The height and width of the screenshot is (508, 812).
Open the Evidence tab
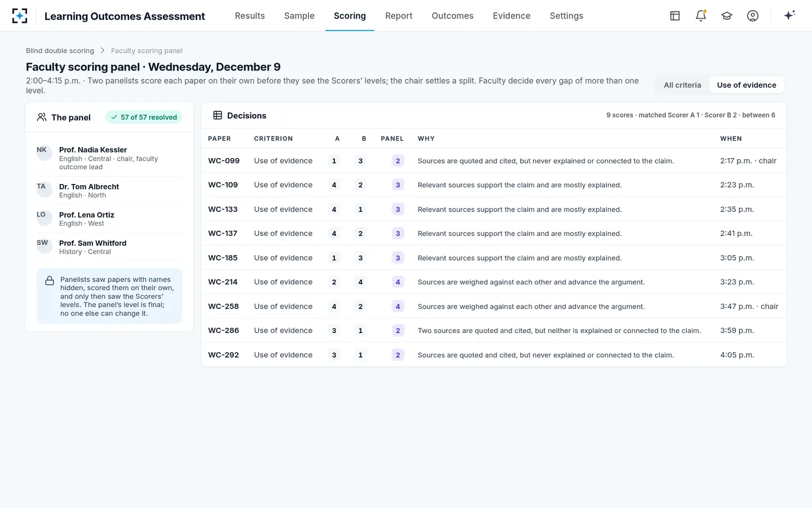coord(511,16)
